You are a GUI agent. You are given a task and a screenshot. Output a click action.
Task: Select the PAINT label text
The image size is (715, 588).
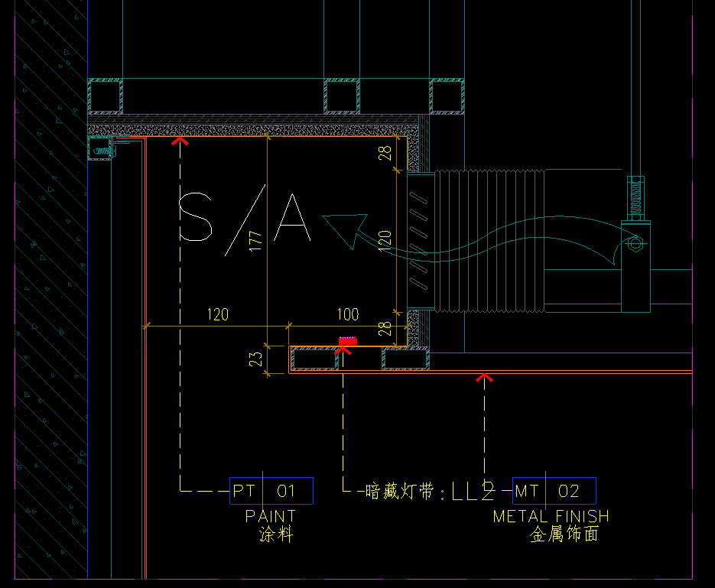click(x=270, y=517)
